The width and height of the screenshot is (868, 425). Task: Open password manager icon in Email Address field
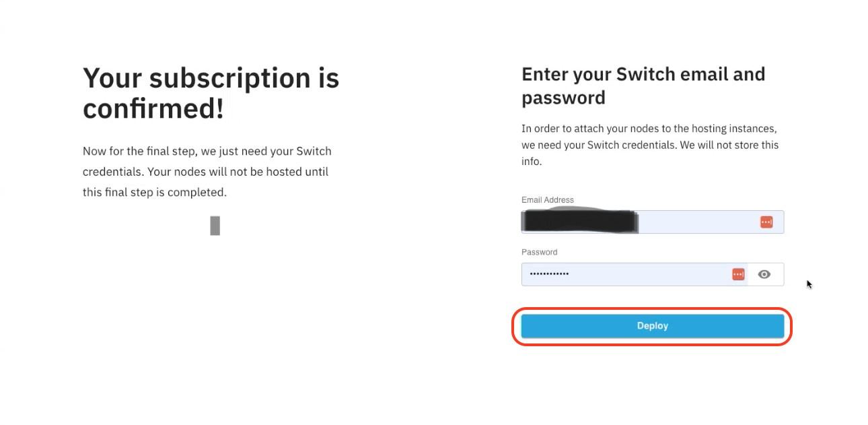(766, 222)
